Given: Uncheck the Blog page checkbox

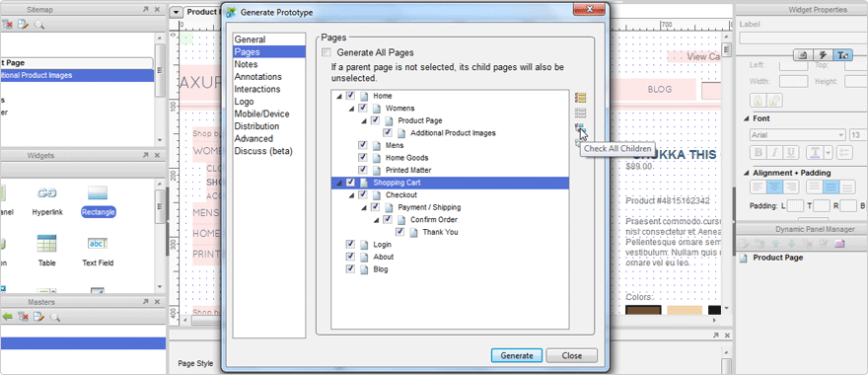Looking at the screenshot, I should (x=350, y=269).
